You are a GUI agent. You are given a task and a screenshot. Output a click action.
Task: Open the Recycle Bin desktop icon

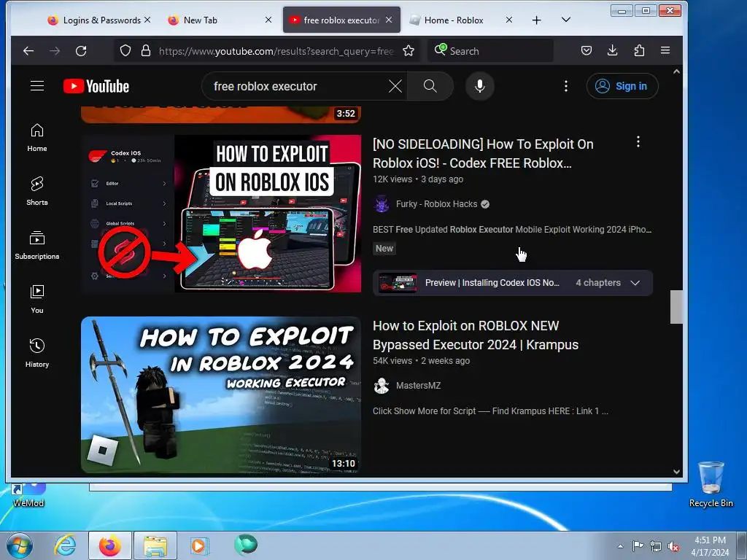pyautogui.click(x=711, y=484)
